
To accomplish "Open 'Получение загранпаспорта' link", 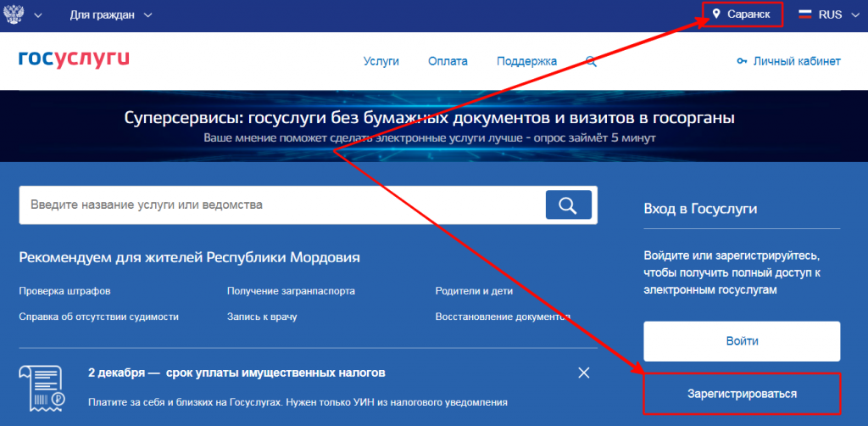I will click(292, 291).
